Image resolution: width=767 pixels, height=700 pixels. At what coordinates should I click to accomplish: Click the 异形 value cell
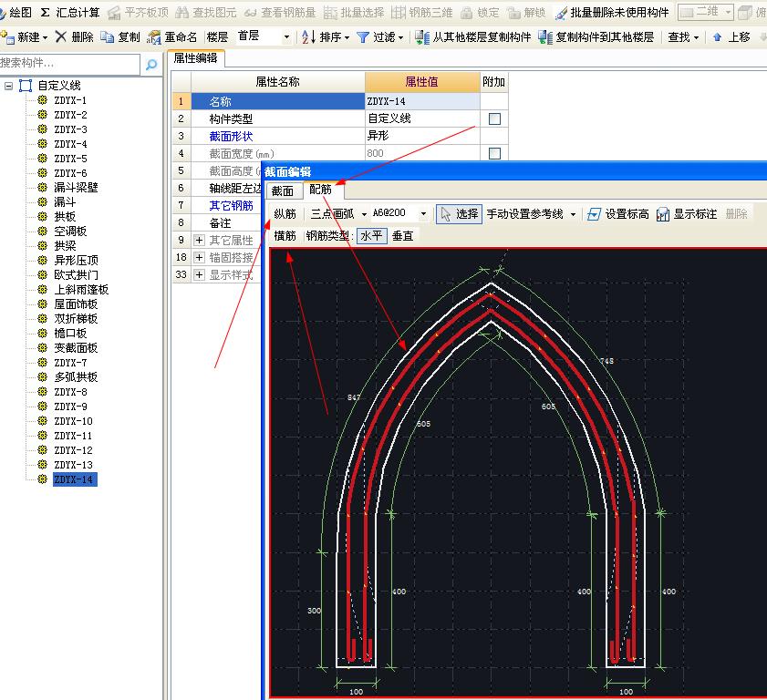coord(422,136)
